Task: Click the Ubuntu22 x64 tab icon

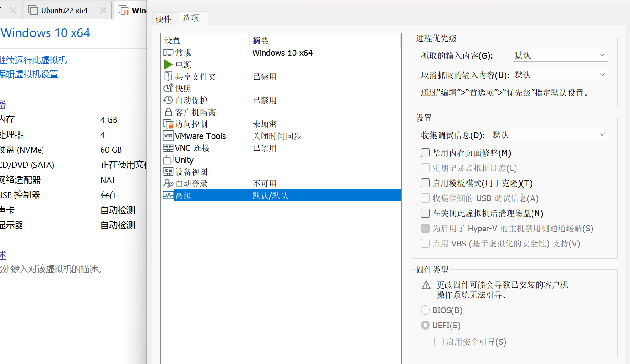Action: 32,10
